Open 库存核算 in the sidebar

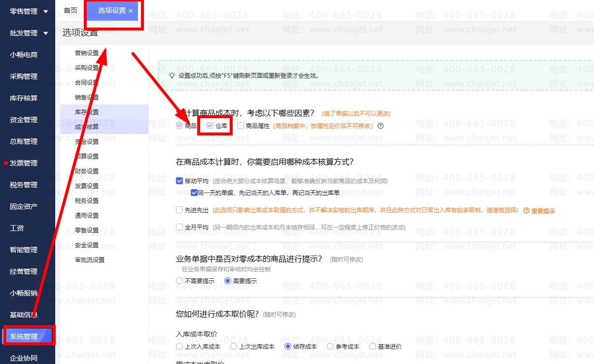pyautogui.click(x=24, y=98)
